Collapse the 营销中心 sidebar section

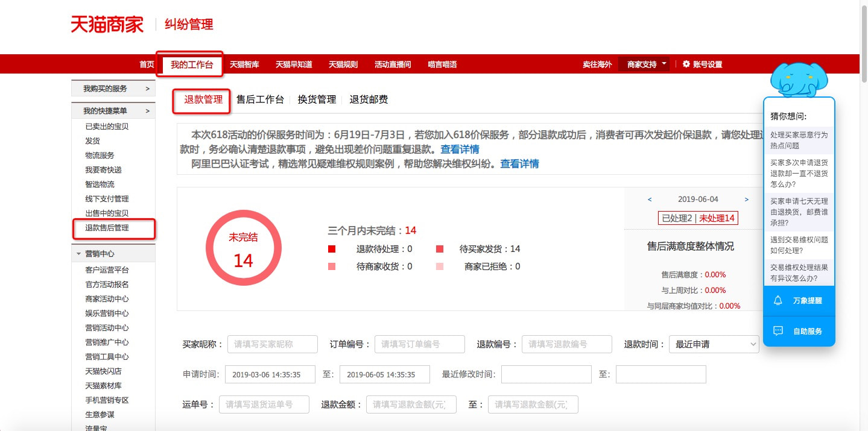tap(78, 254)
